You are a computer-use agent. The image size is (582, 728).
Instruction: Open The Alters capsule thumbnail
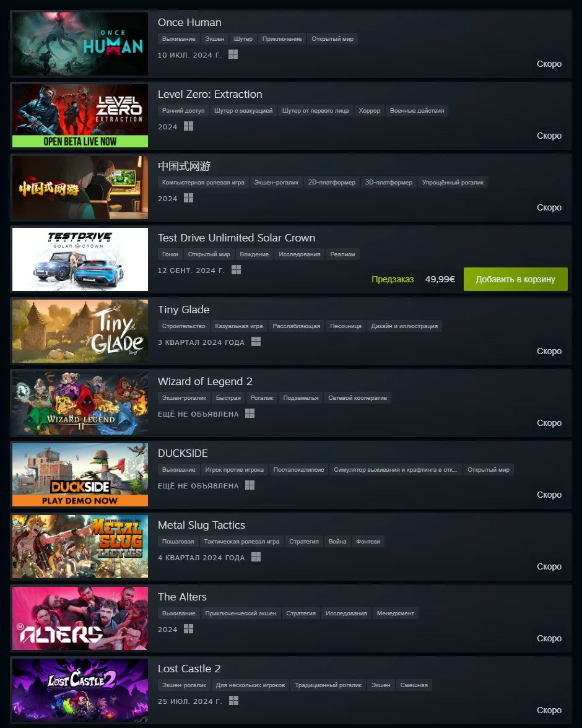[80, 618]
